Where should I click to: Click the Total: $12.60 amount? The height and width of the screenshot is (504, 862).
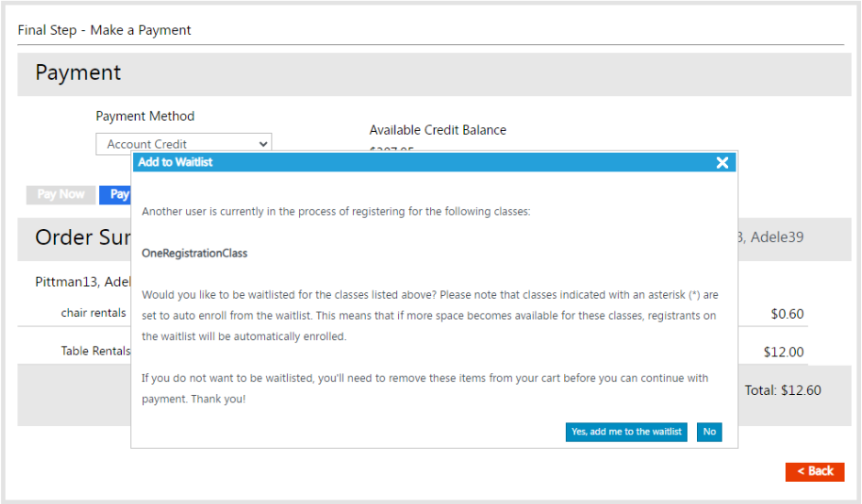(x=782, y=390)
